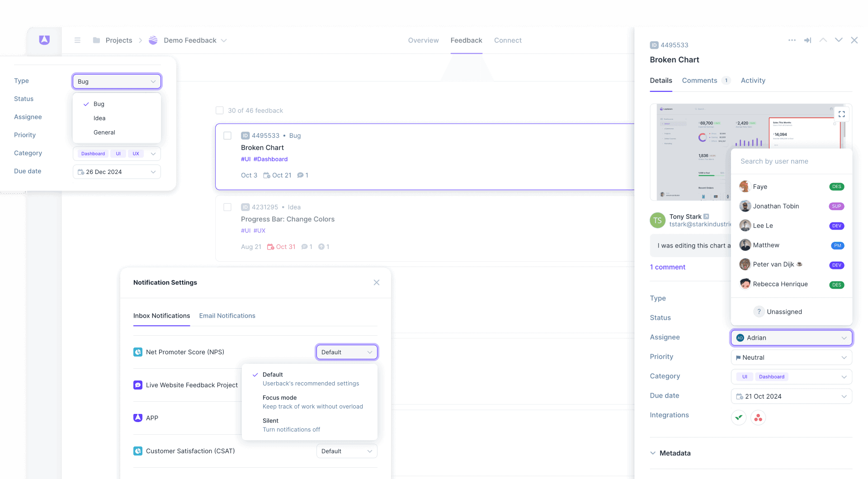Switch to the Email Notifications tab
The height and width of the screenshot is (479, 868).
pyautogui.click(x=227, y=315)
